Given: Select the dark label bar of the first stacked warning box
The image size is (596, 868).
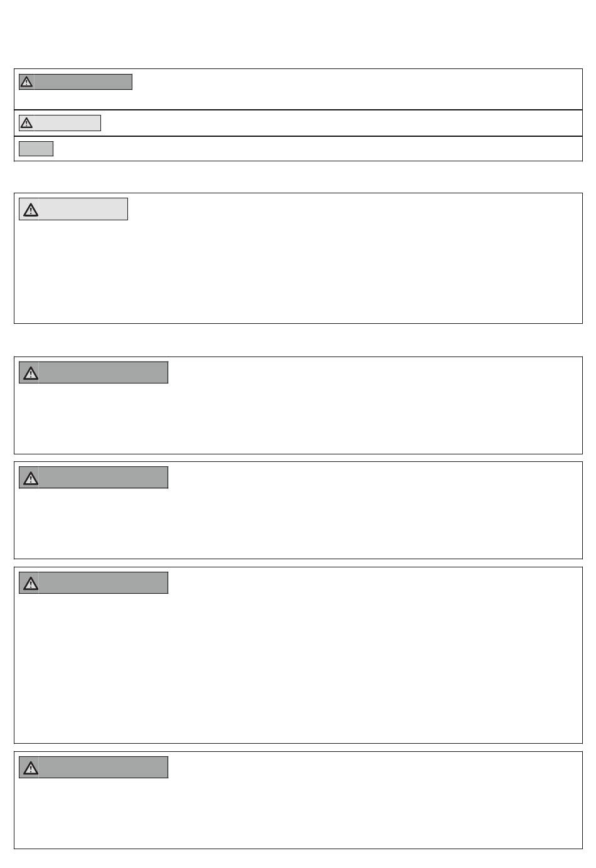Looking at the screenshot, I should pos(104,373).
